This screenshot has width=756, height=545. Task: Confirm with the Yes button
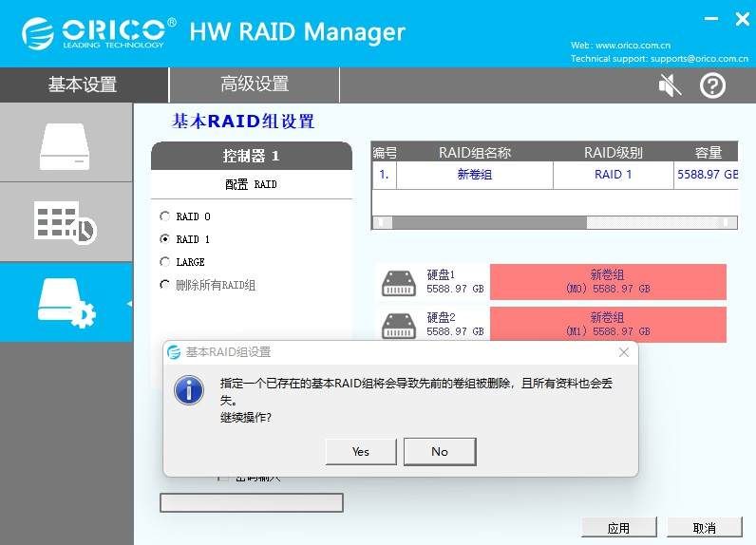[x=361, y=452]
